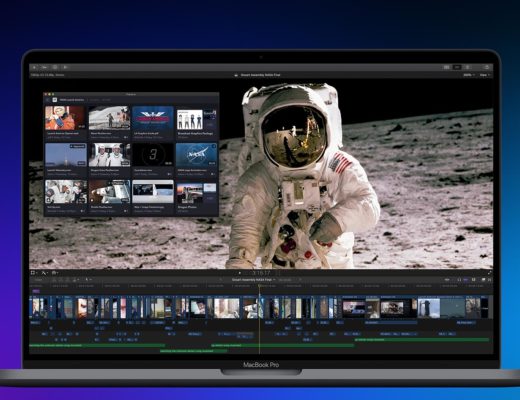Click the 3:15:17 timecode display
Screen dimensions: 520x400
pyautogui.click(x=261, y=273)
